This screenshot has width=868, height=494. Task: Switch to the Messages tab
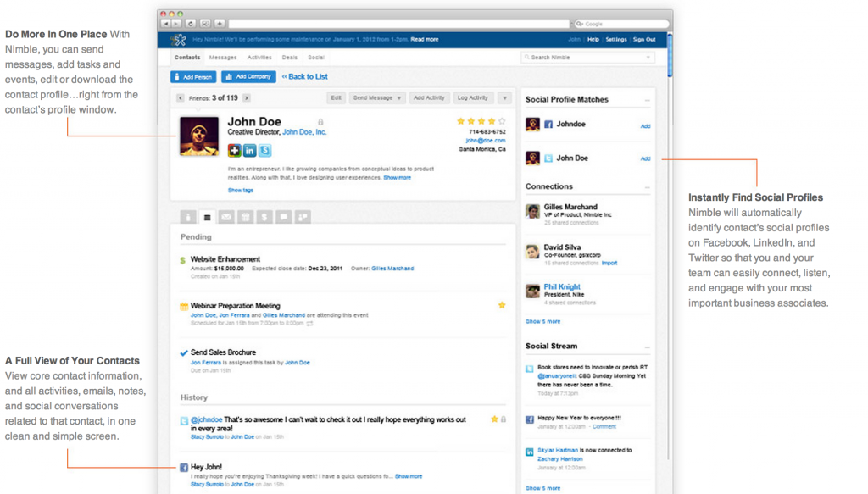pos(223,58)
